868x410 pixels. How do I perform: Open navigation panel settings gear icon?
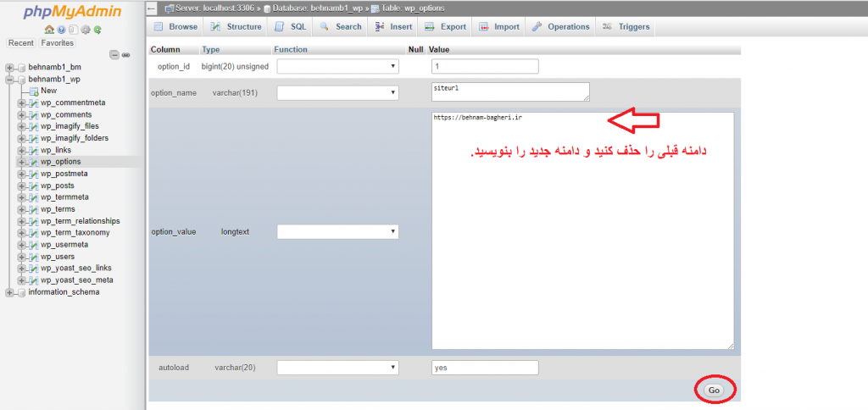86,30
